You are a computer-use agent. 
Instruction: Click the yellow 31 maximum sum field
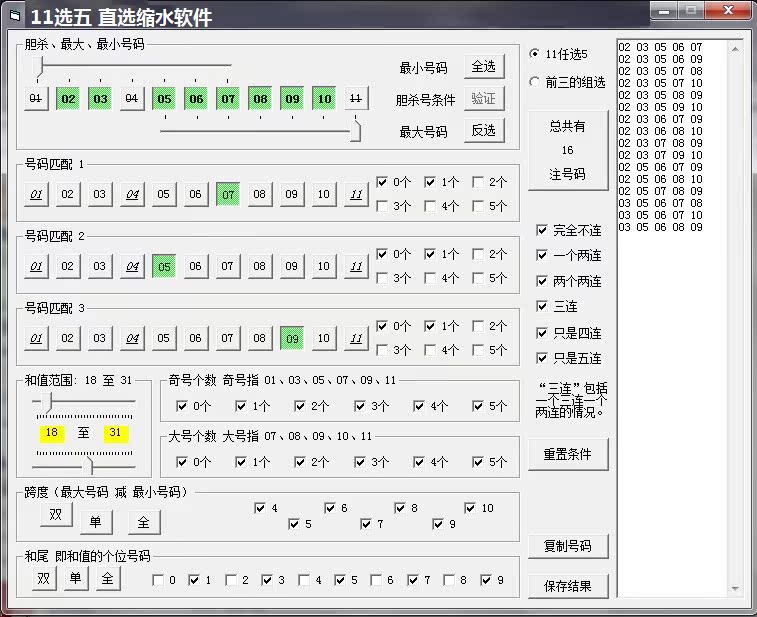[115, 433]
